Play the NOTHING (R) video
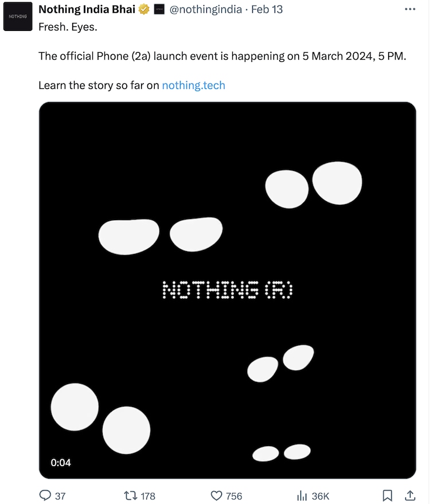The width and height of the screenshot is (430, 504). coord(227,290)
